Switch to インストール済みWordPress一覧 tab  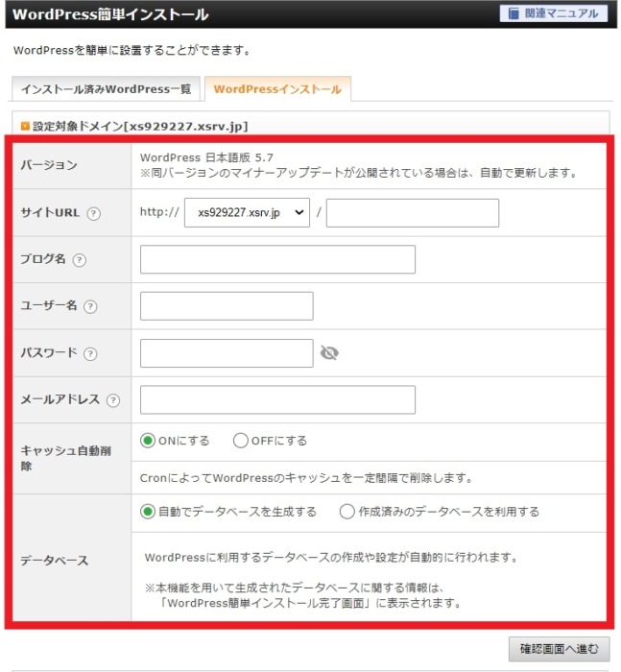click(x=106, y=89)
